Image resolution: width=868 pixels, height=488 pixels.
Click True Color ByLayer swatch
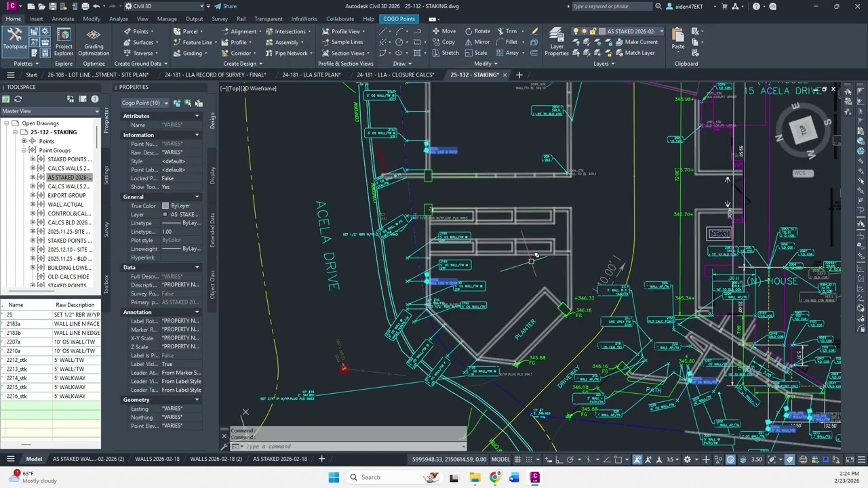pyautogui.click(x=165, y=206)
